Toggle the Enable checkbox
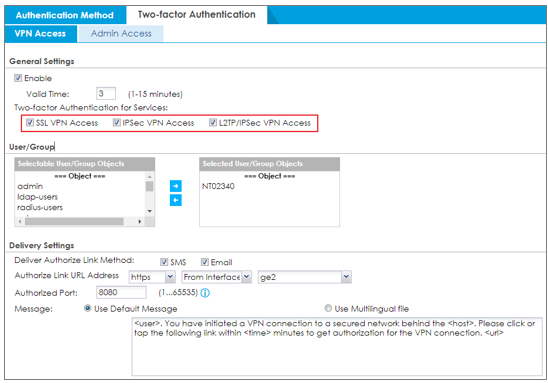The image size is (548, 383). pyautogui.click(x=18, y=78)
